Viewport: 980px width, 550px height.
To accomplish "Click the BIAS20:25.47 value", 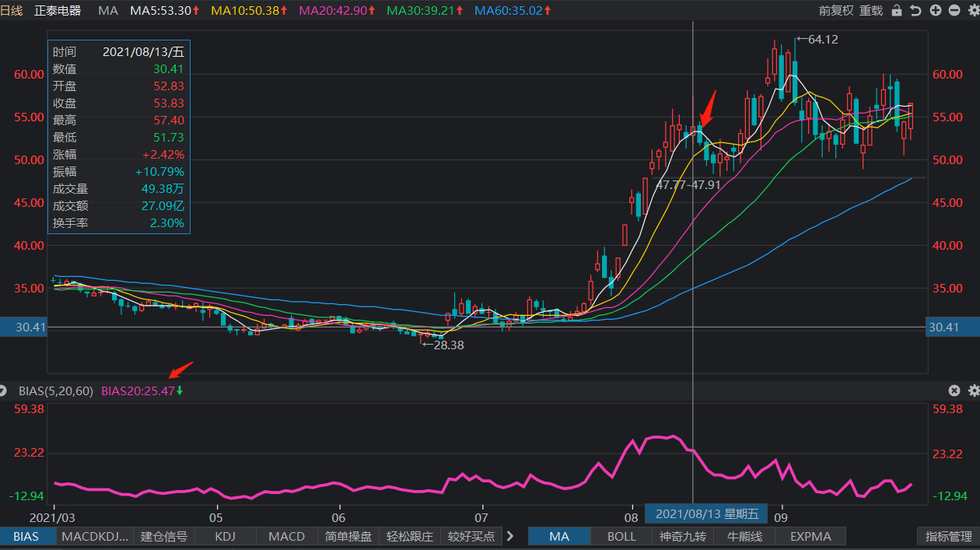I will pyautogui.click(x=142, y=391).
